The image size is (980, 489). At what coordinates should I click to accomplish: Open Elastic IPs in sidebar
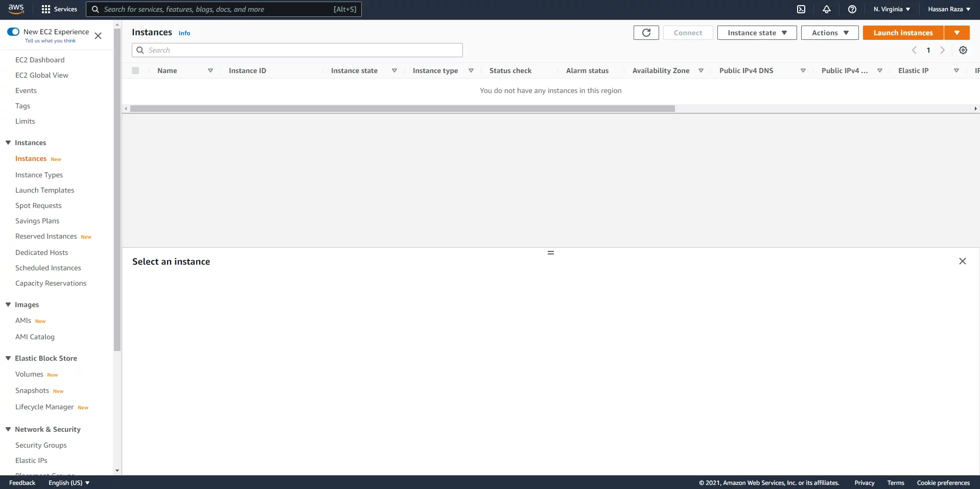pos(31,460)
